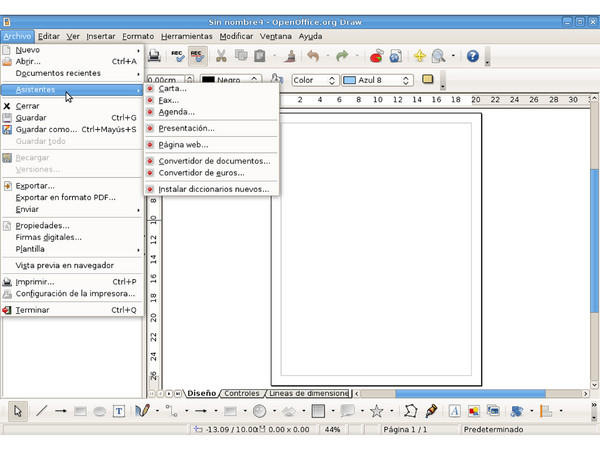Open the Zoom options dropdown arrow
600x450 pixels.
[453, 56]
